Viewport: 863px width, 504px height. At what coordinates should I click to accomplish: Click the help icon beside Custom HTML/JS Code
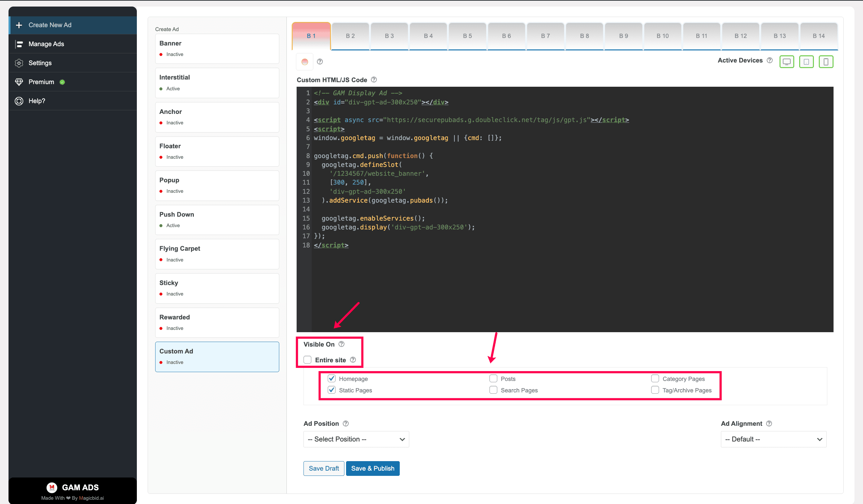(374, 80)
